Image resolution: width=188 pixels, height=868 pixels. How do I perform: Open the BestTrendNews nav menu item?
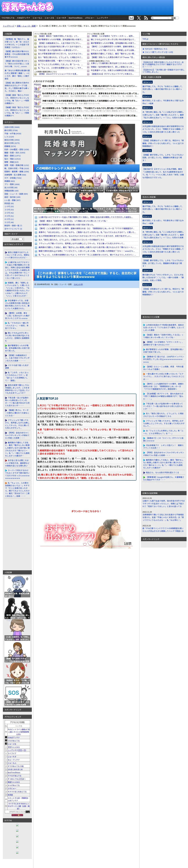(75, 18)
